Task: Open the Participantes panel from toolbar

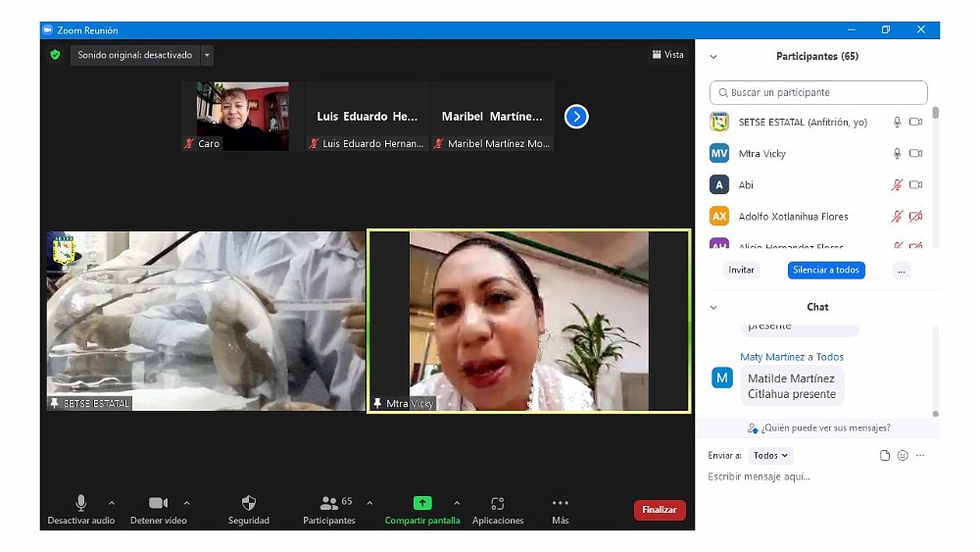Action: 329,503
